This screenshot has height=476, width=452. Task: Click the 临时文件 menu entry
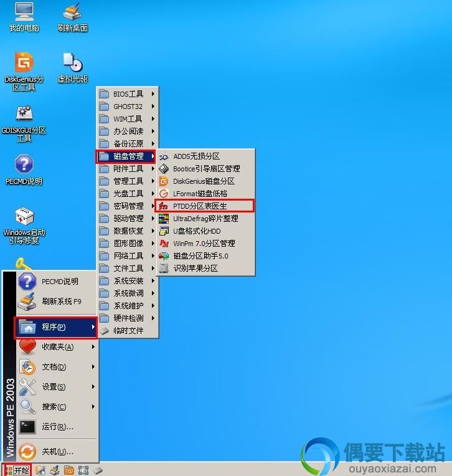click(x=128, y=330)
